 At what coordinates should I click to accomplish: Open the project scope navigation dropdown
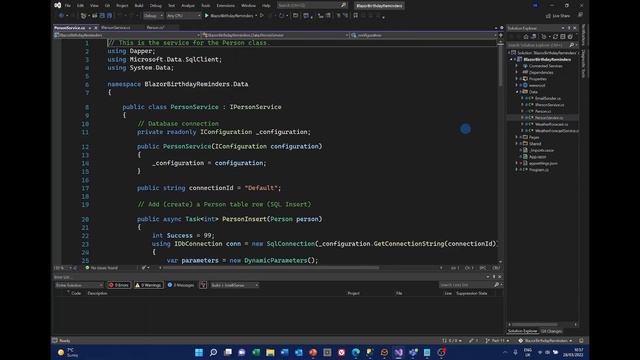[x=127, y=35]
